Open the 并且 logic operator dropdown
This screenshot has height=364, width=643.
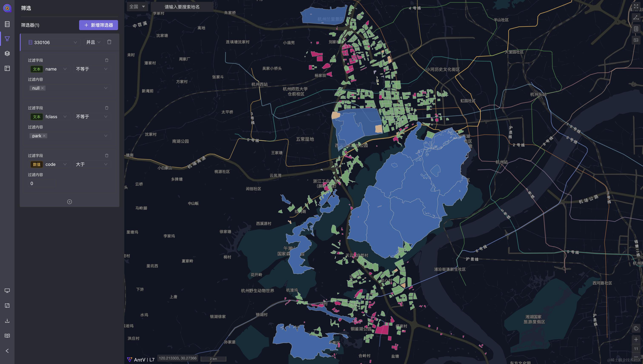pos(93,42)
